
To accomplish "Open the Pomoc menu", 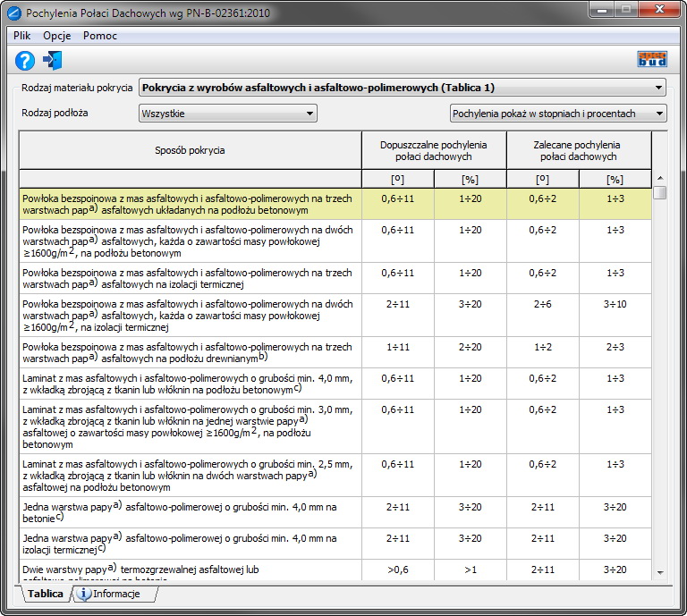I will coord(100,36).
